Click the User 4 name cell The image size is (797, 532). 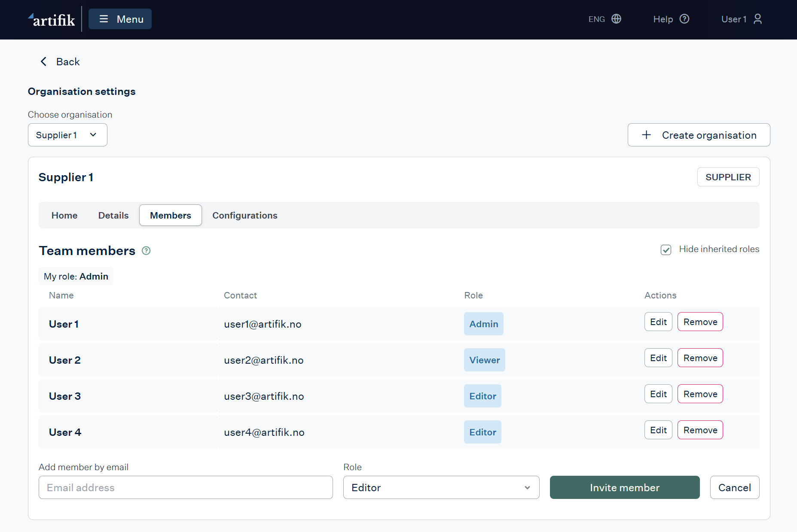(65, 432)
